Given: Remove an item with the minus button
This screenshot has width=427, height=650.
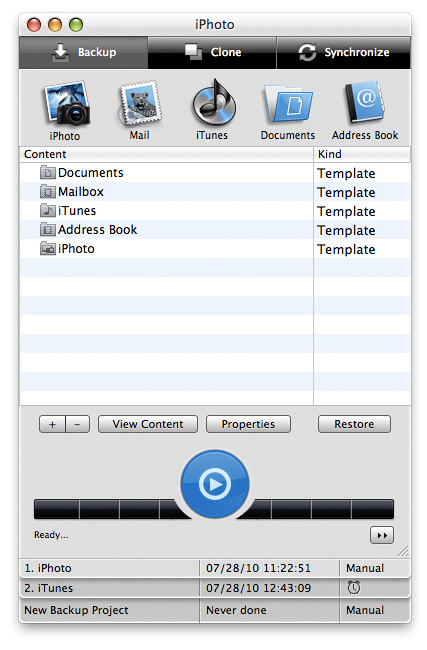Looking at the screenshot, I should [78, 424].
